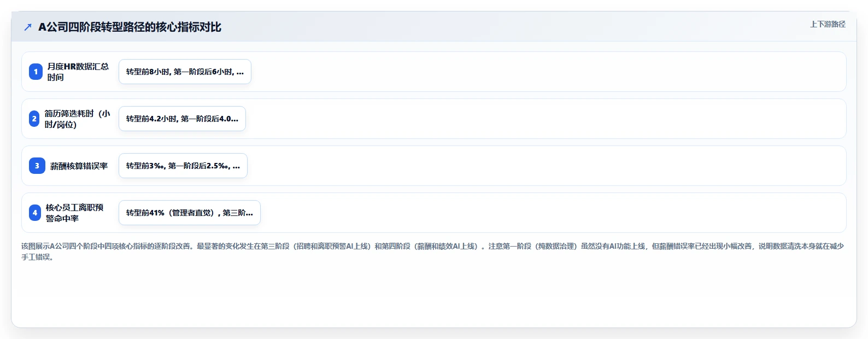Screen dimensions: 868x339
Task: Select the 简历筛选耗时 label
Action: coord(77,119)
